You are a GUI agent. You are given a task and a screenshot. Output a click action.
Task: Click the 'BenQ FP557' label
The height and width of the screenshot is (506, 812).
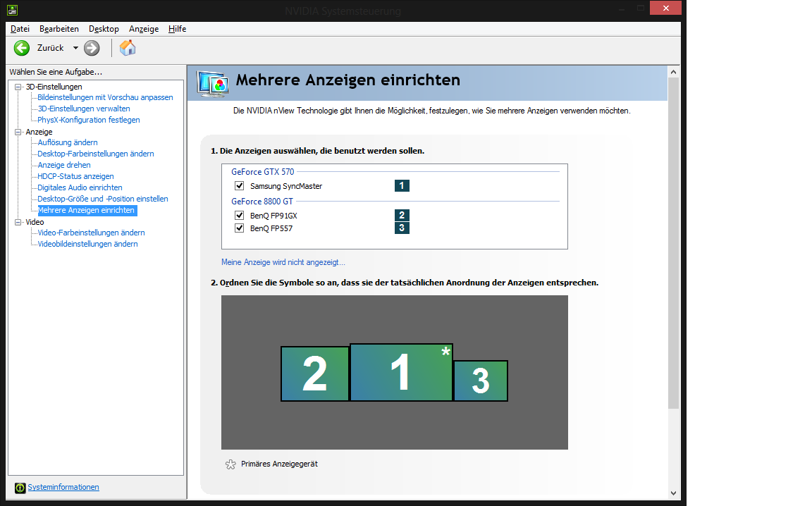tap(271, 228)
